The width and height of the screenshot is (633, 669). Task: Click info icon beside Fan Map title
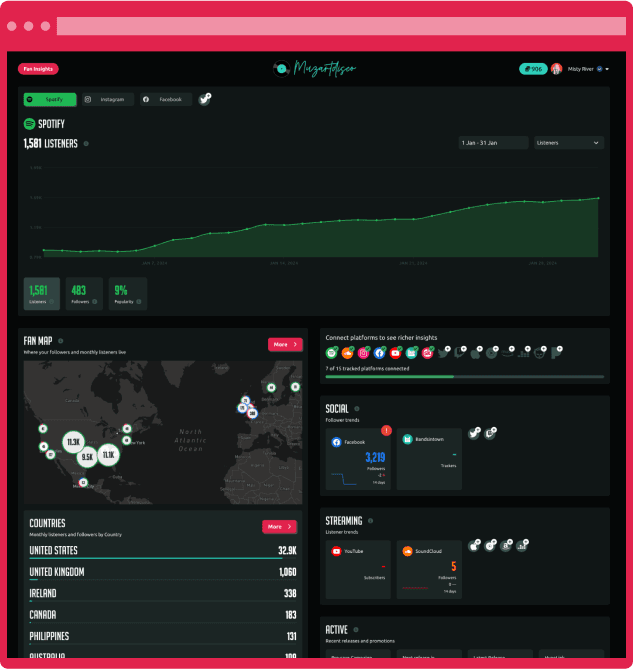pos(61,341)
